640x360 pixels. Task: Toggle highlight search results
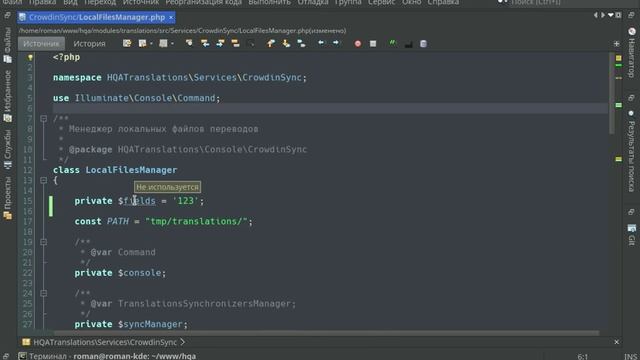point(236,43)
